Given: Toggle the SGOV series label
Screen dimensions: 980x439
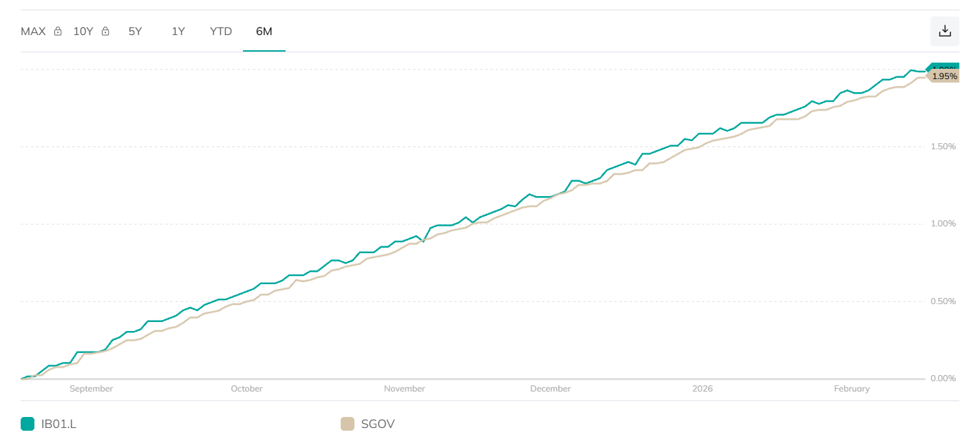Looking at the screenshot, I should point(378,424).
